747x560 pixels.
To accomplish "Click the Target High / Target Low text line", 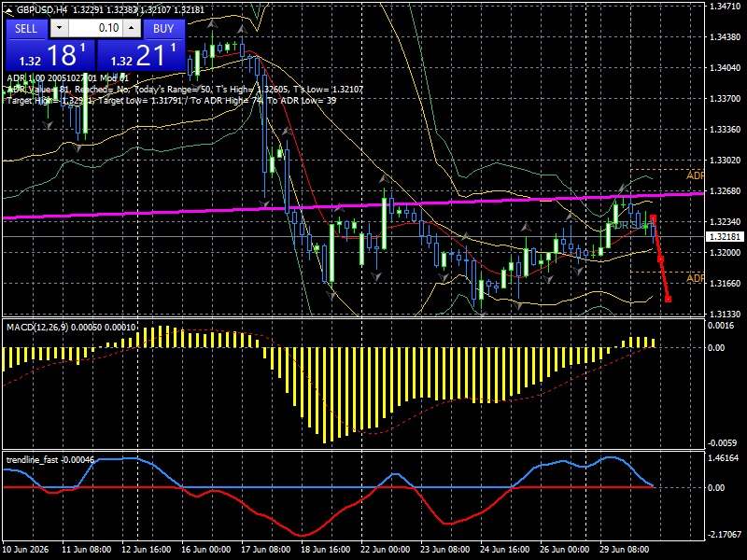I will (172, 101).
